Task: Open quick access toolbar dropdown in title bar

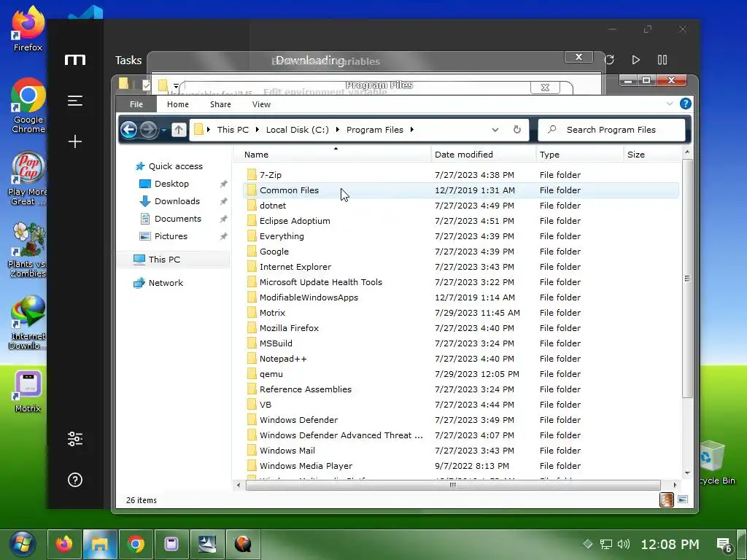Action: click(176, 86)
